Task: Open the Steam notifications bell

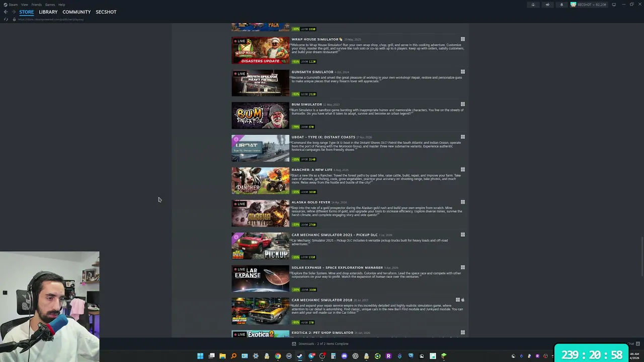Action: click(561, 5)
